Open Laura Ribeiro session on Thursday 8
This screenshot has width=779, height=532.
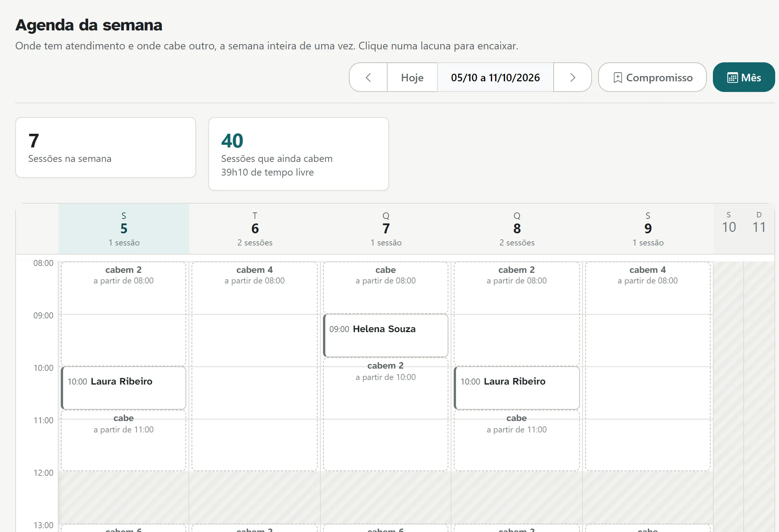[517, 388]
